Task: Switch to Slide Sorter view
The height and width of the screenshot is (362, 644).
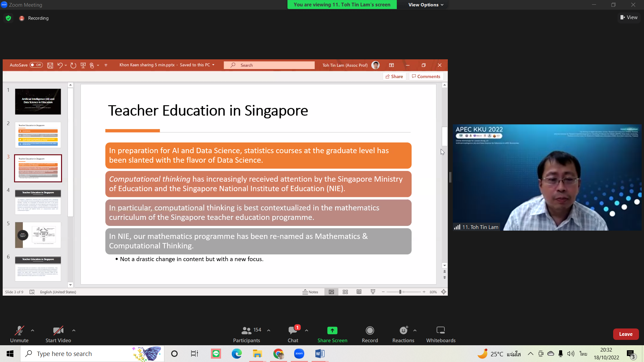Action: pyautogui.click(x=345, y=292)
